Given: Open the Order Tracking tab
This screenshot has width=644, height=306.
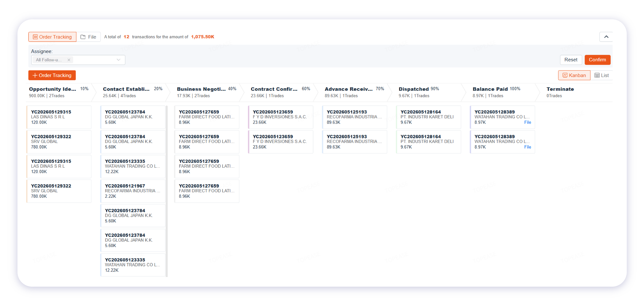Looking at the screenshot, I should click(52, 37).
